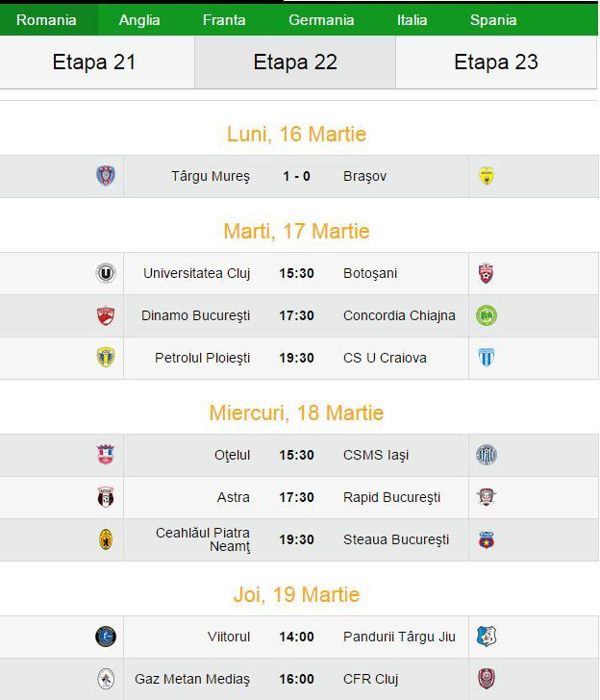Click the Rapid Bucureşti team logo

click(487, 497)
